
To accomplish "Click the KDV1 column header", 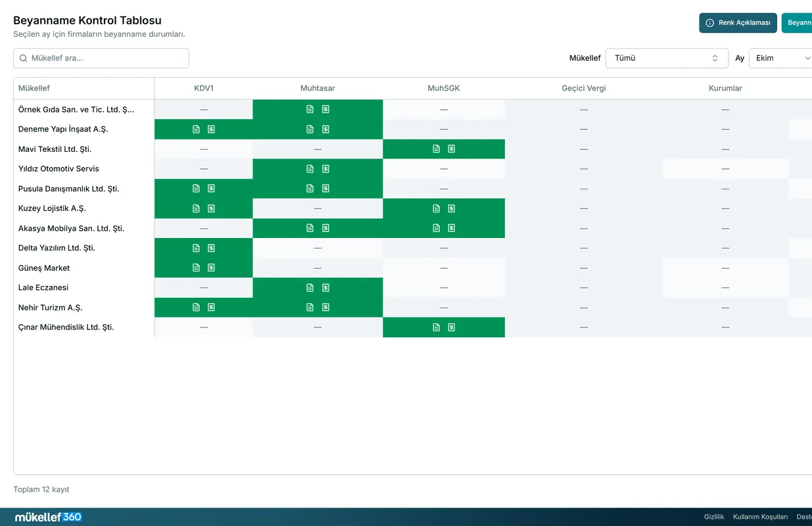I will pyautogui.click(x=204, y=88).
